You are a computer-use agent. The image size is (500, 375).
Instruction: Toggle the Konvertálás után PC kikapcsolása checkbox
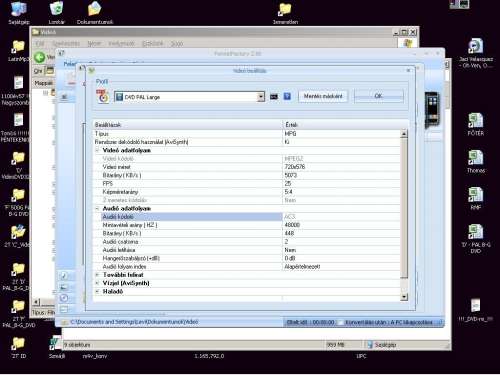(x=339, y=322)
